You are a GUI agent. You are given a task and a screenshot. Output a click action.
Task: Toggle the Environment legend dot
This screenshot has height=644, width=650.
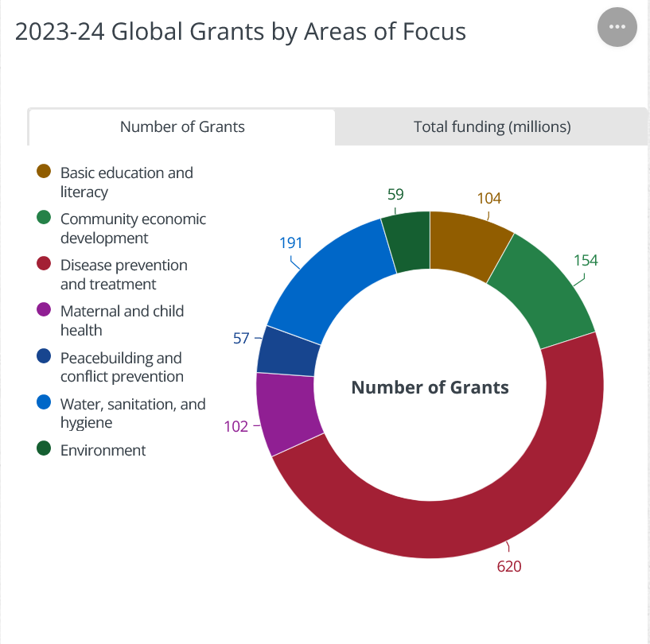45,449
